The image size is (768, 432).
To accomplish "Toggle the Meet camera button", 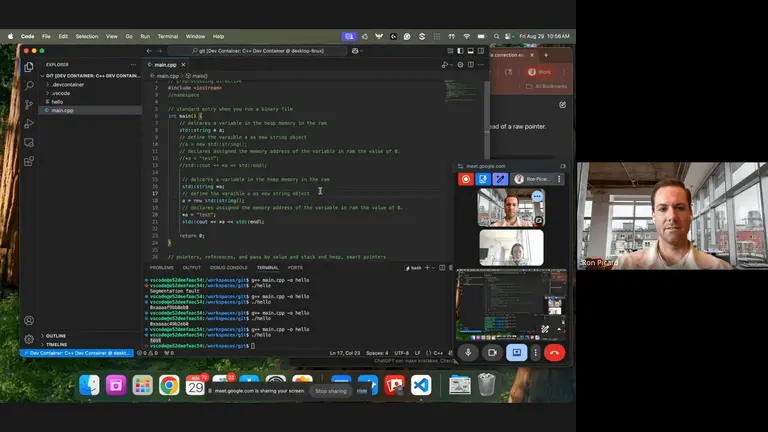I will [492, 353].
